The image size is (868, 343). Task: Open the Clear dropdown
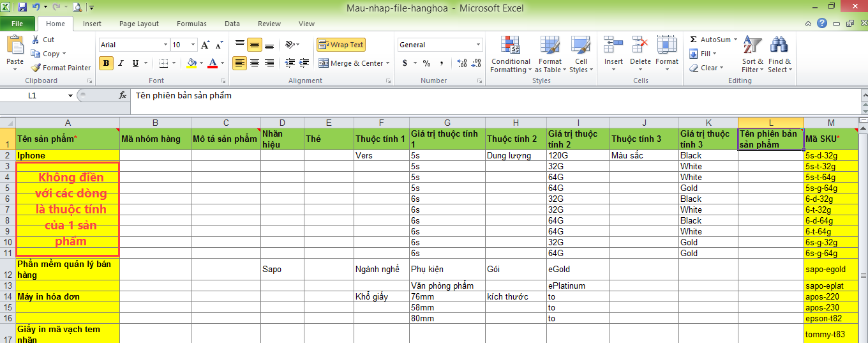[x=707, y=68]
